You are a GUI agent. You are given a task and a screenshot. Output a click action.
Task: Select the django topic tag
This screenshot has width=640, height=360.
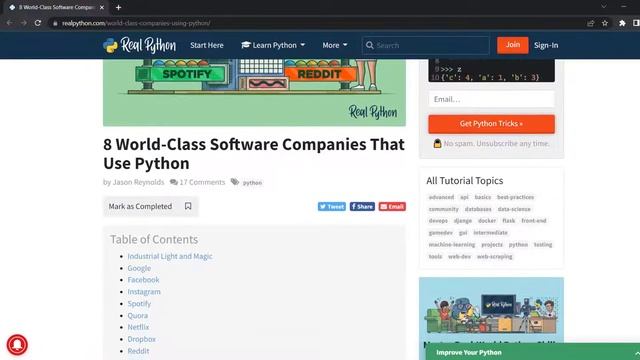coord(463,221)
